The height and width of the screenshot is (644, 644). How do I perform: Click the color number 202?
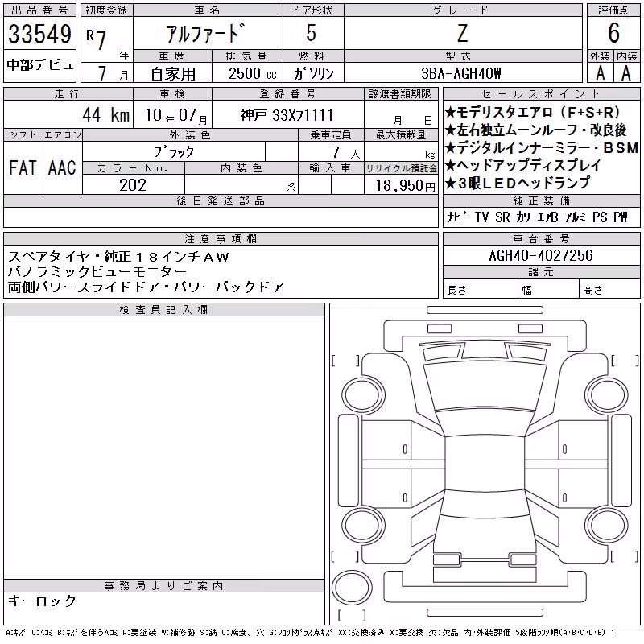click(x=133, y=185)
